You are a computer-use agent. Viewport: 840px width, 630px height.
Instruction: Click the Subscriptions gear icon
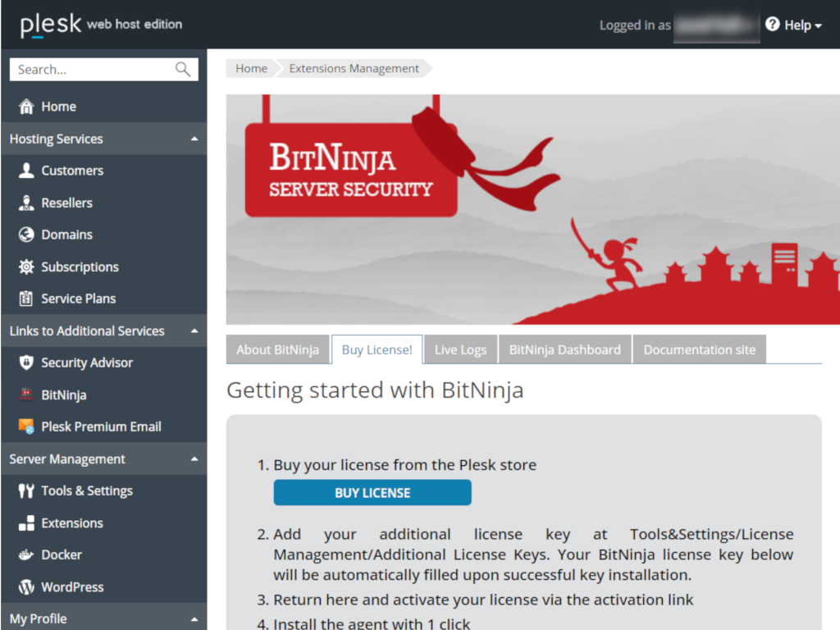[26, 267]
